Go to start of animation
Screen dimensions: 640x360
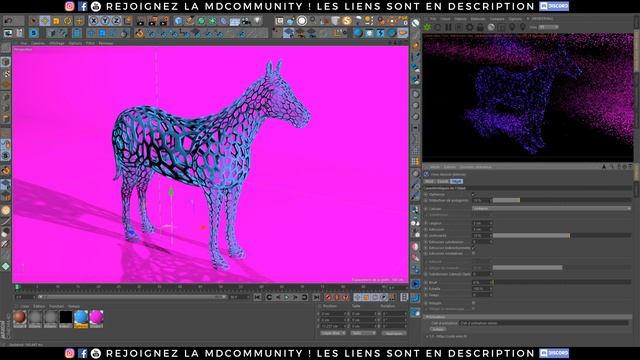pyautogui.click(x=257, y=297)
